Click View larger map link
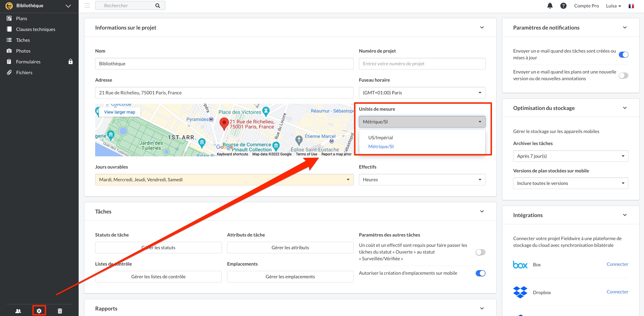Screen dimensions: 644x316 pyautogui.click(x=119, y=112)
